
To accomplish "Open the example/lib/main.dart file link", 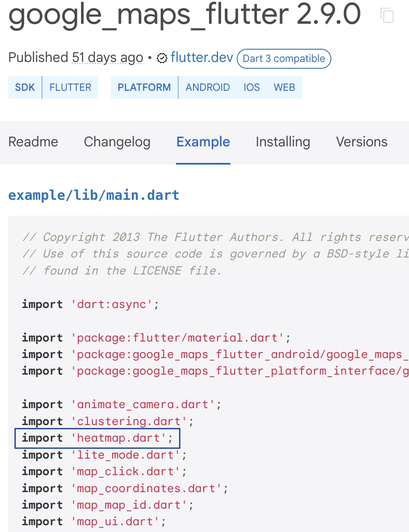I will coord(94,195).
